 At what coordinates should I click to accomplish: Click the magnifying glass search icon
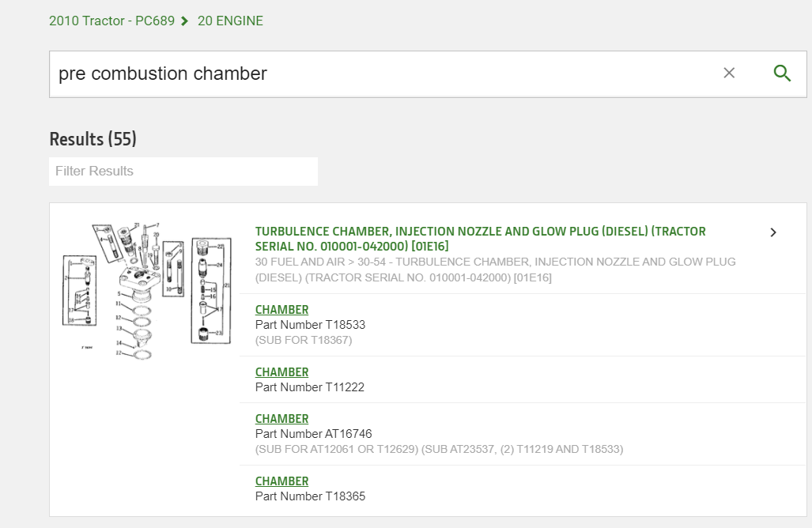782,74
